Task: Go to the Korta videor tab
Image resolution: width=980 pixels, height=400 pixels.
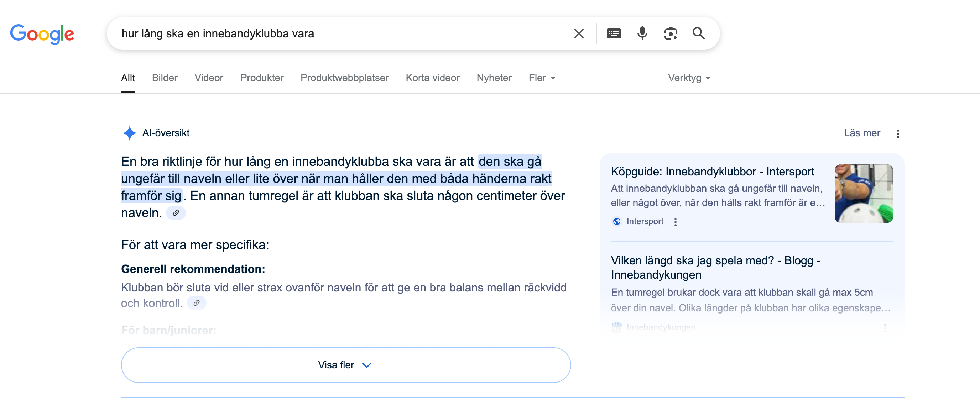Action: coord(433,78)
